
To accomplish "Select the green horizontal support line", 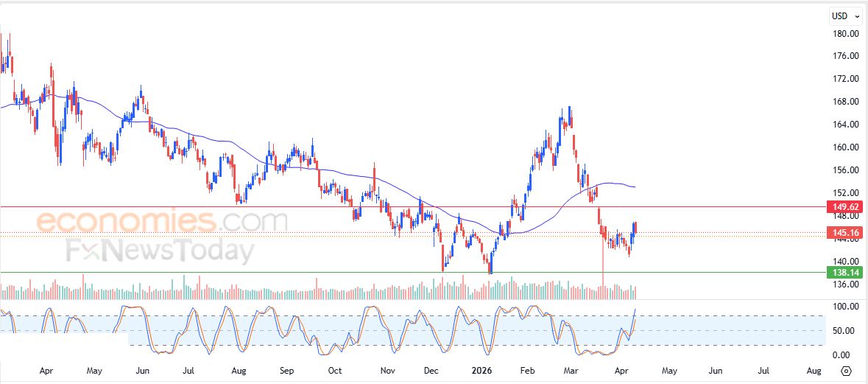I will click(x=412, y=272).
